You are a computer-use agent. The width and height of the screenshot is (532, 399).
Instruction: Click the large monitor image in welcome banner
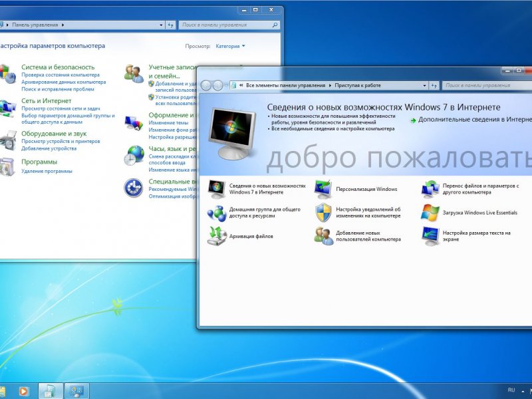[233, 134]
